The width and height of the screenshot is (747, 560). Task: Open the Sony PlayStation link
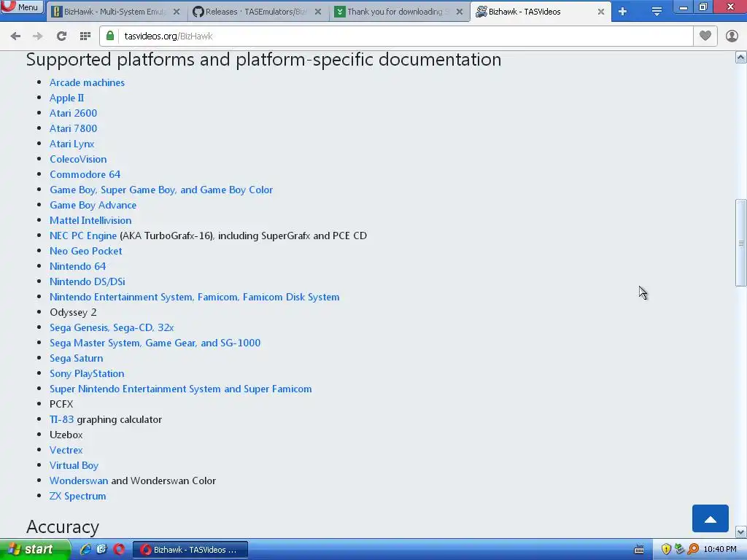point(87,373)
